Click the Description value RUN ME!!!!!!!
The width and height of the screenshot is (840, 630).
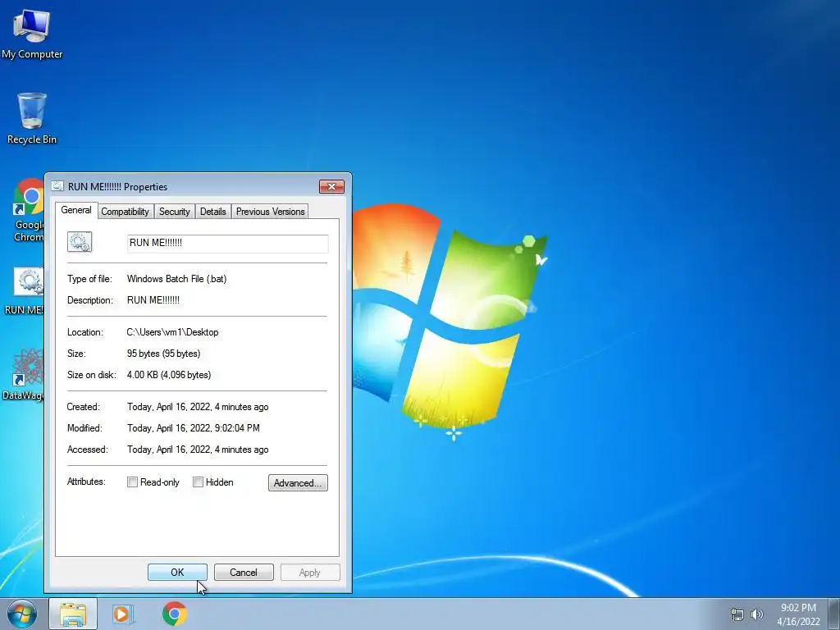(x=153, y=300)
